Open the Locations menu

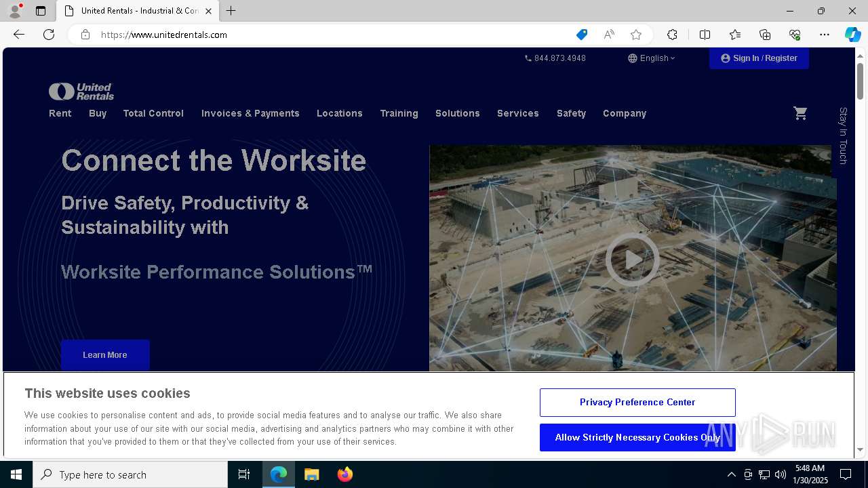(x=340, y=113)
